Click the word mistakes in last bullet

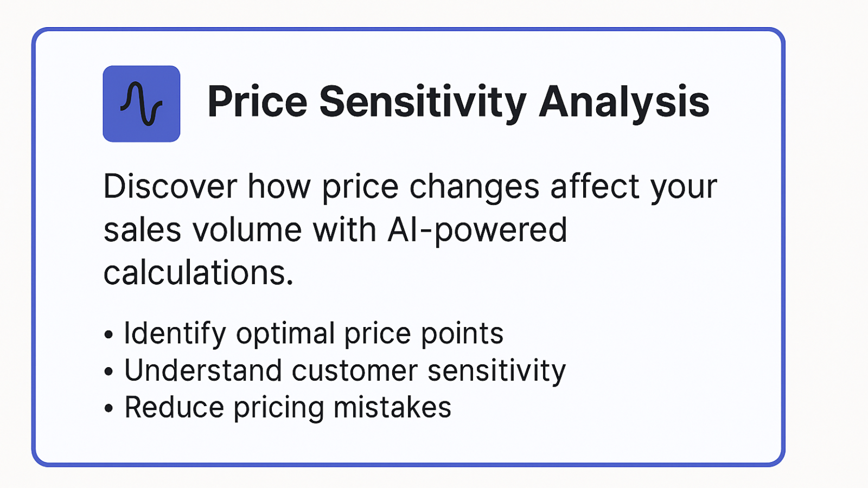click(392, 408)
